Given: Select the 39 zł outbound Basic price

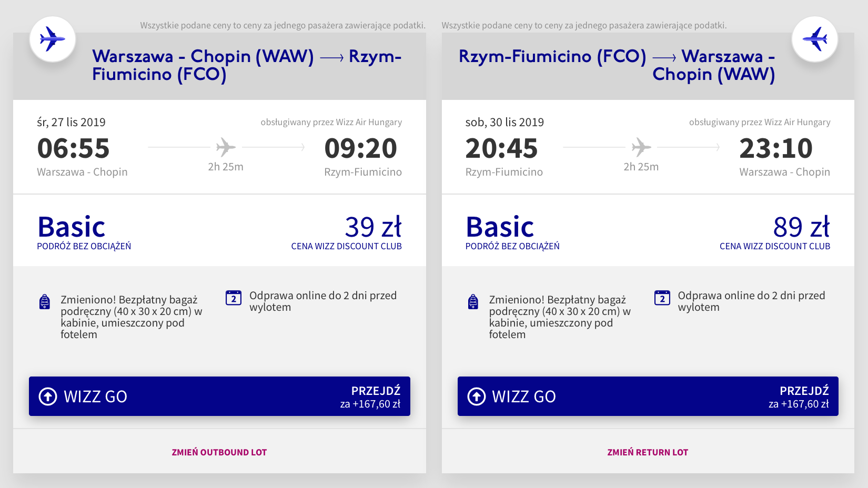Looking at the screenshot, I should tap(373, 227).
